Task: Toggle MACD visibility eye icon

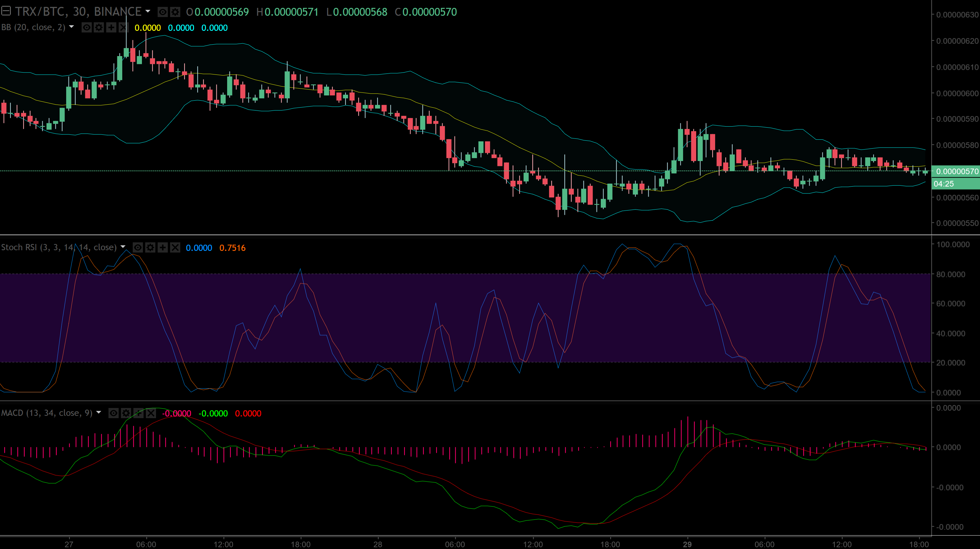Action: point(113,413)
